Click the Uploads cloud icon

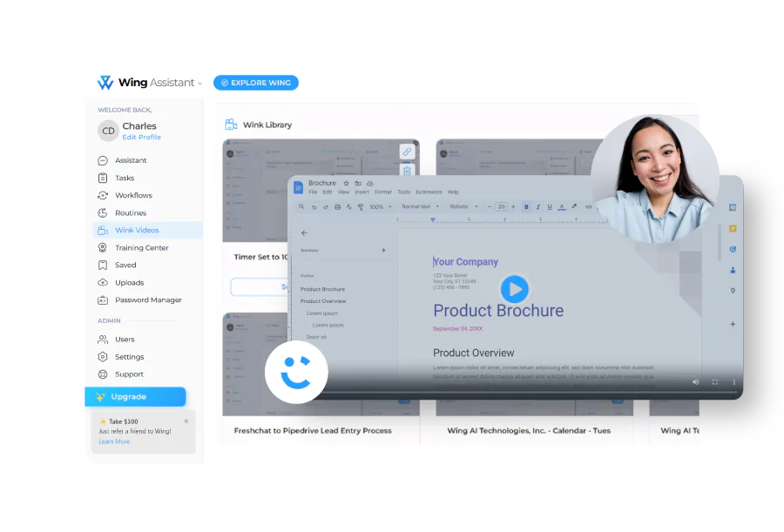(x=103, y=282)
